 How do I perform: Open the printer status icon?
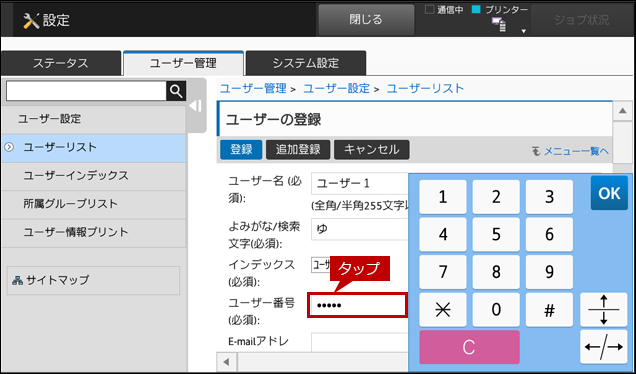[x=498, y=25]
